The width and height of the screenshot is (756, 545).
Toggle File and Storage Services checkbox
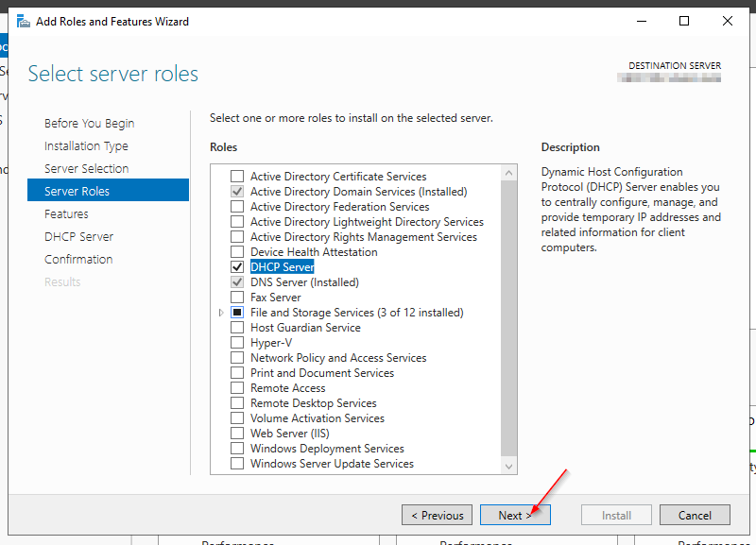click(237, 313)
